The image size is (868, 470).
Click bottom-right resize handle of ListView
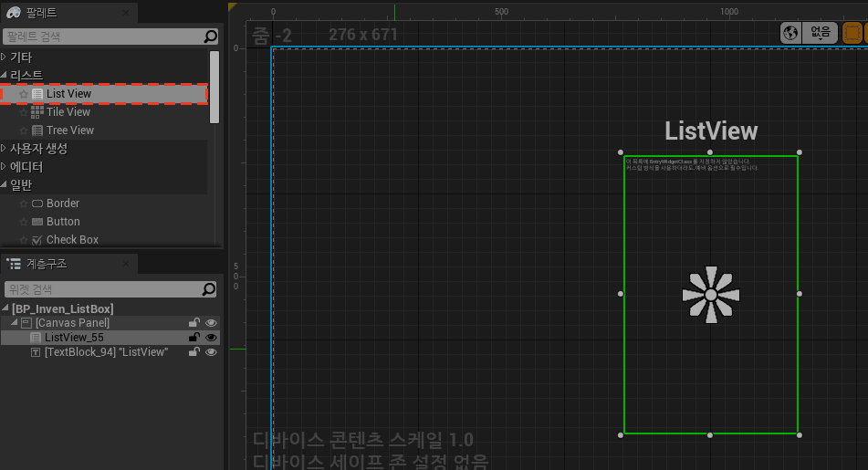(x=800, y=435)
